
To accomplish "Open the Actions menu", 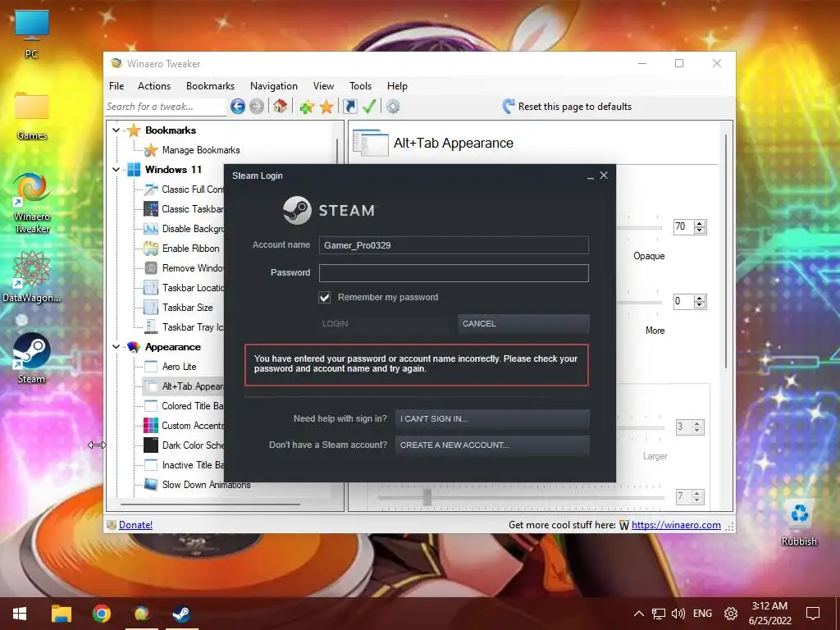I will tap(154, 85).
